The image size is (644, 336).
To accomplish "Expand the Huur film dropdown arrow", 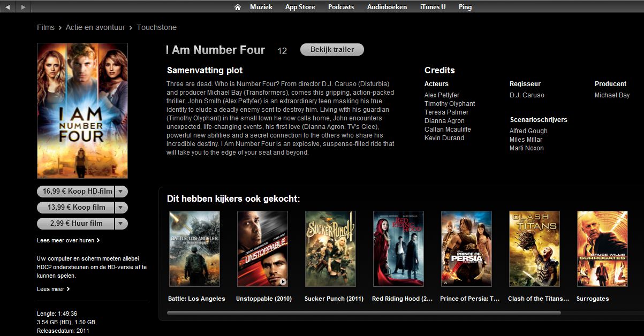I will click(122, 223).
